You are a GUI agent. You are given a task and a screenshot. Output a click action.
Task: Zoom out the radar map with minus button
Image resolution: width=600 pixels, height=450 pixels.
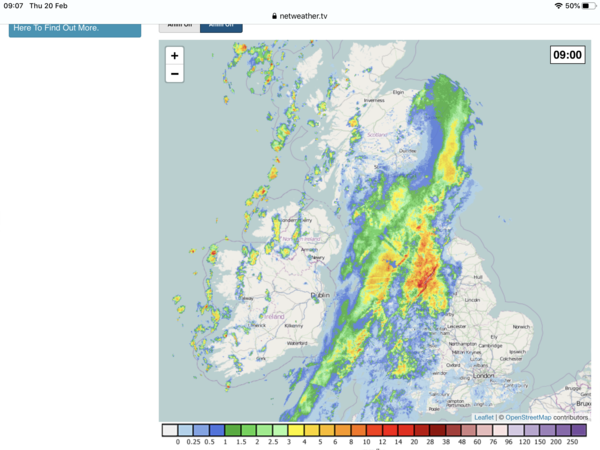[x=174, y=73]
